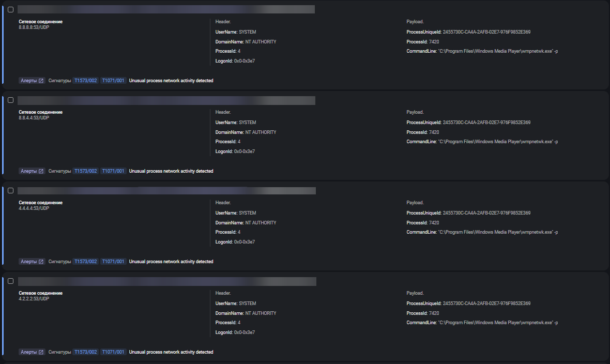Tick the checkbox for the 8.8.4.4:53/UDP event
The height and width of the screenshot is (364, 610).
pos(10,100)
